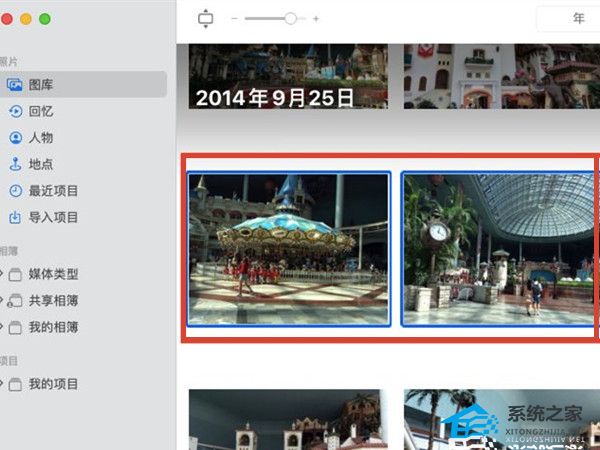
Task: Click the 共享相簿 shared album icon
Action: coord(15,301)
